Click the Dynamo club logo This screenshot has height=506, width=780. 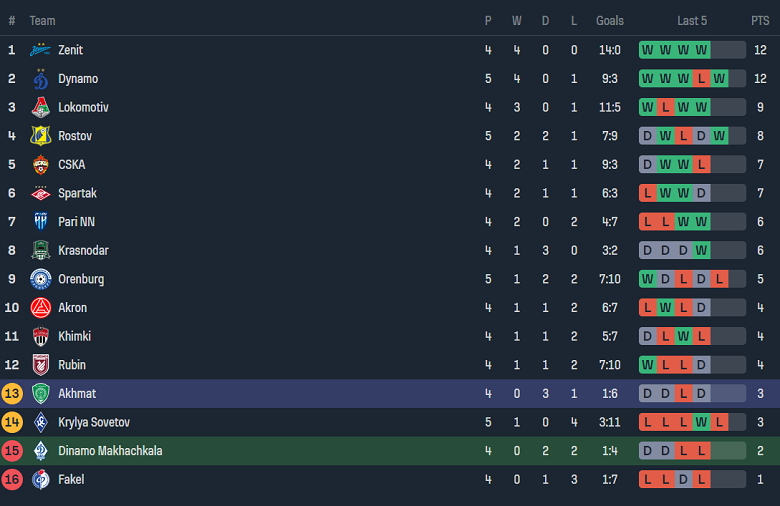pos(40,79)
